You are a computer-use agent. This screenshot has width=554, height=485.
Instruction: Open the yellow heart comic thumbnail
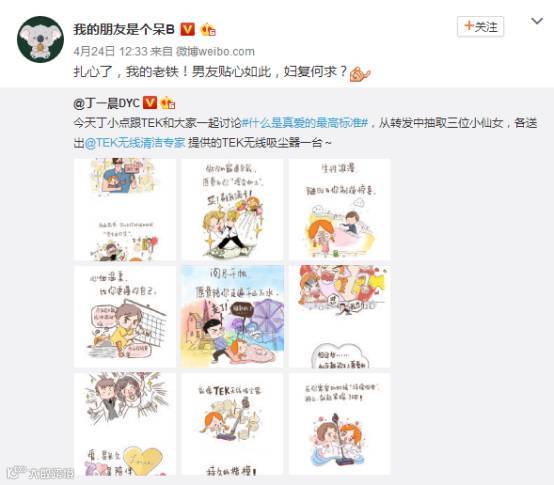click(x=125, y=424)
